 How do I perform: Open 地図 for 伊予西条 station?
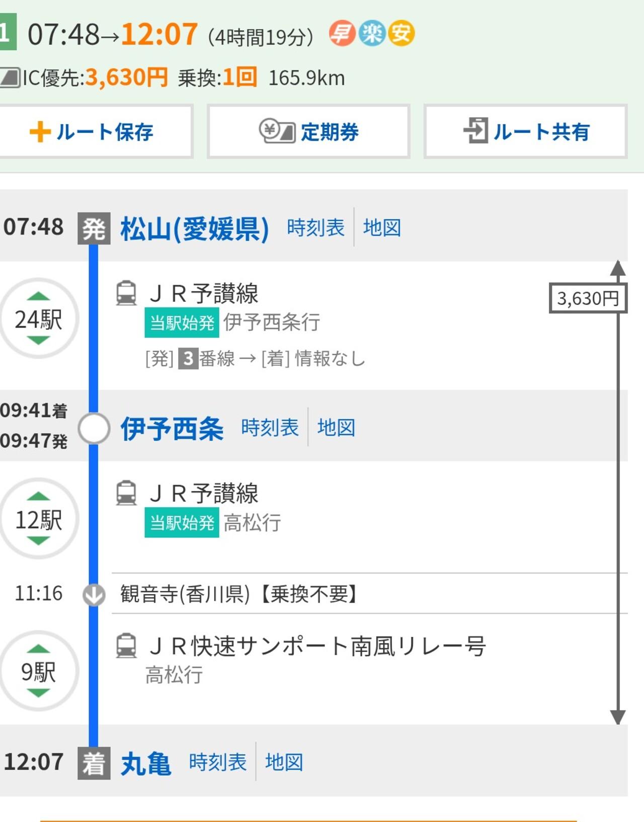(x=336, y=428)
